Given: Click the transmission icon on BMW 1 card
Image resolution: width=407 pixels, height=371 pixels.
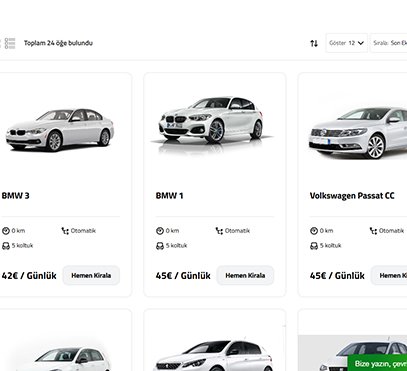Looking at the screenshot, I should pos(219,231).
